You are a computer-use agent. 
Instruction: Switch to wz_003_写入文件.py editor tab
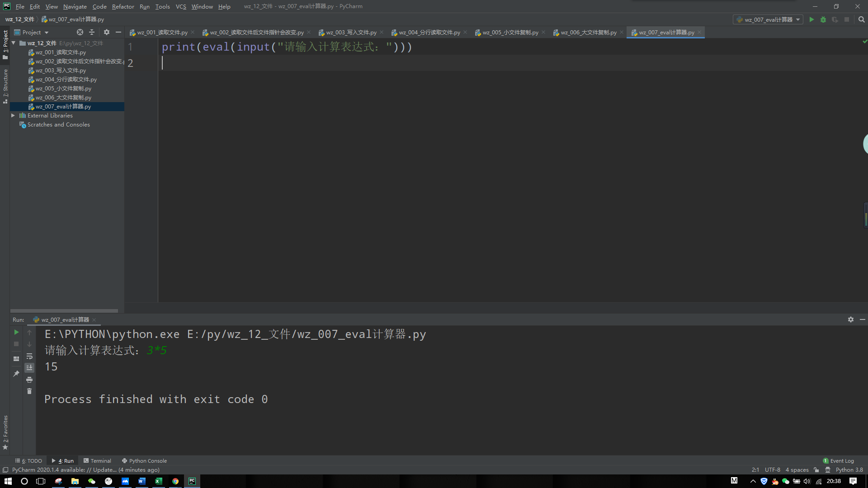351,33
